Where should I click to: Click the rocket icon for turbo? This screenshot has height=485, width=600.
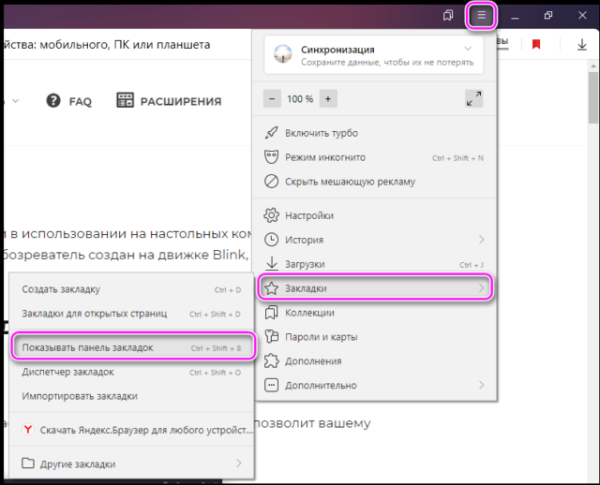click(271, 133)
